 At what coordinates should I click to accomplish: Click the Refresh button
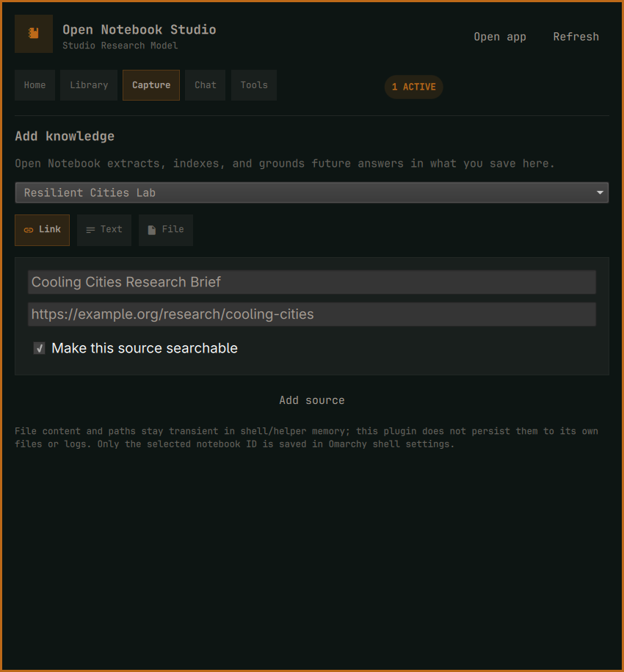(x=576, y=37)
